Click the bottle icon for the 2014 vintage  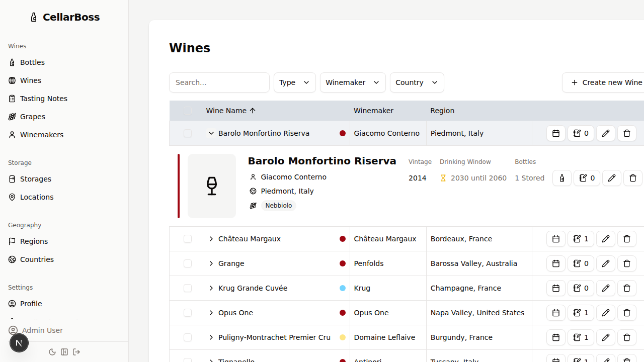[x=561, y=178]
